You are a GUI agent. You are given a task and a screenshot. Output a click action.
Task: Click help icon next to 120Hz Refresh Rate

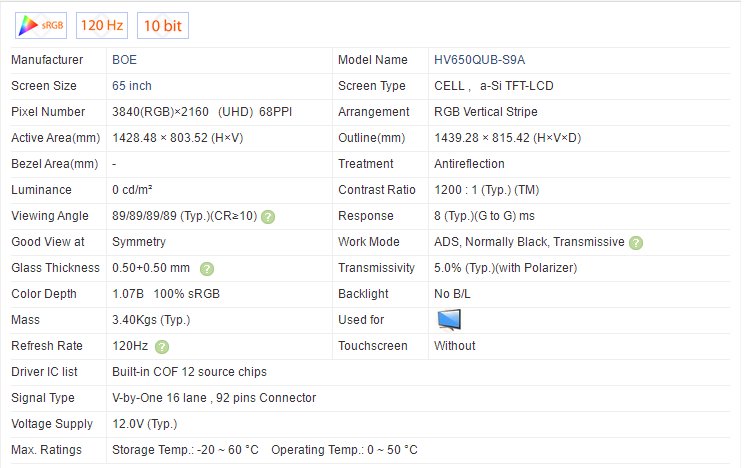162,346
